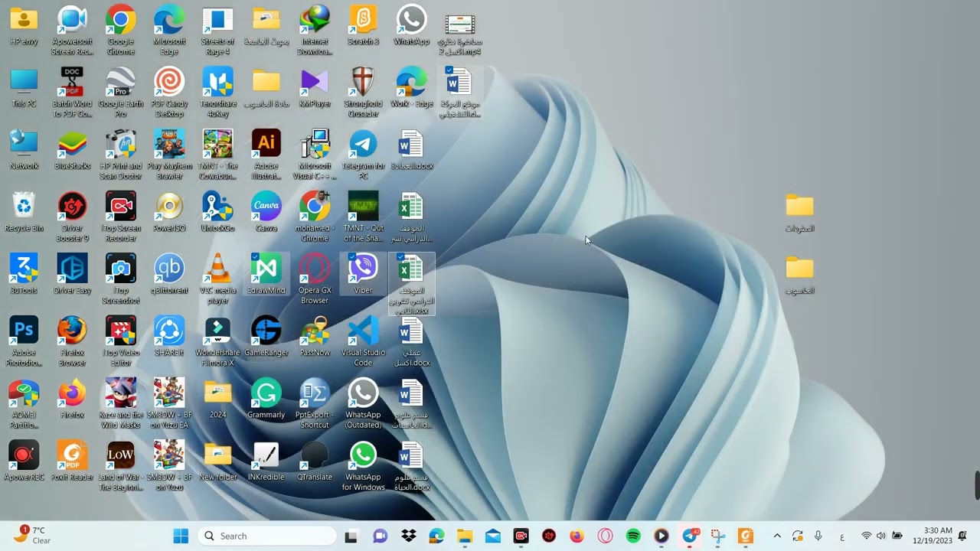Open Spotify from the taskbar

[x=633, y=536]
